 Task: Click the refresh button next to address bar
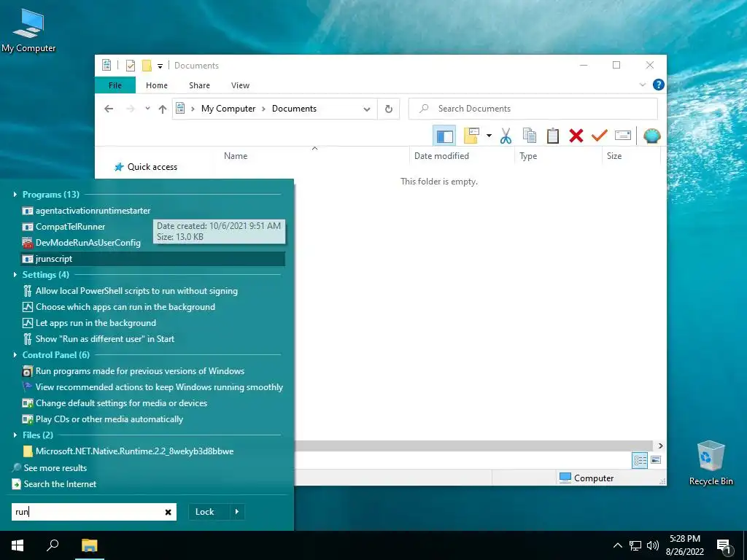pyautogui.click(x=389, y=109)
